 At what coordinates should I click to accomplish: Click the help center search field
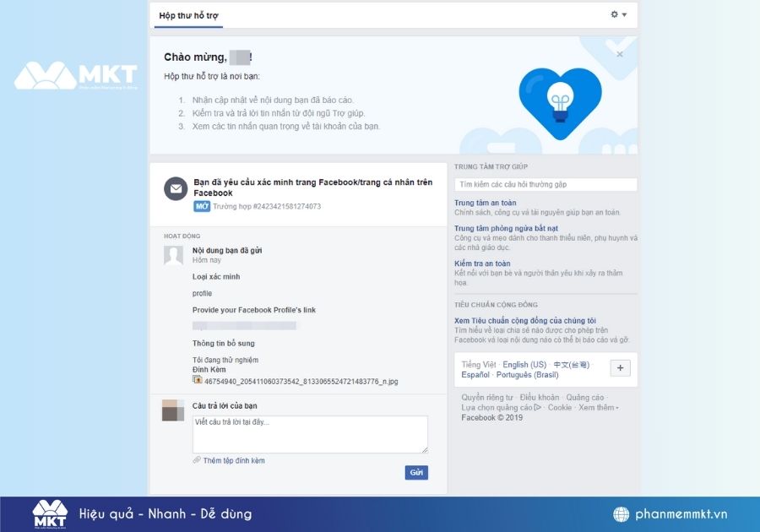click(546, 185)
